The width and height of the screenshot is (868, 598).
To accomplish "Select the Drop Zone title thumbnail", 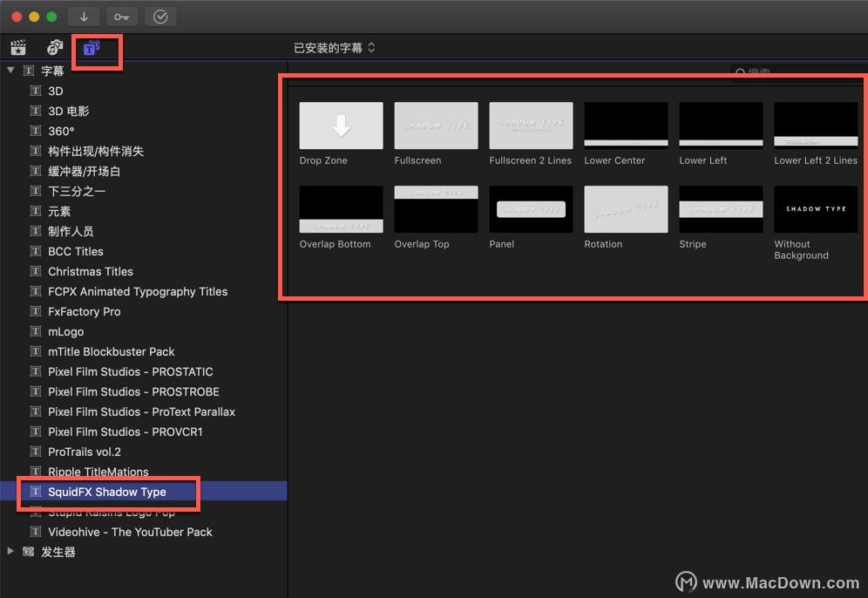I will tap(341, 126).
